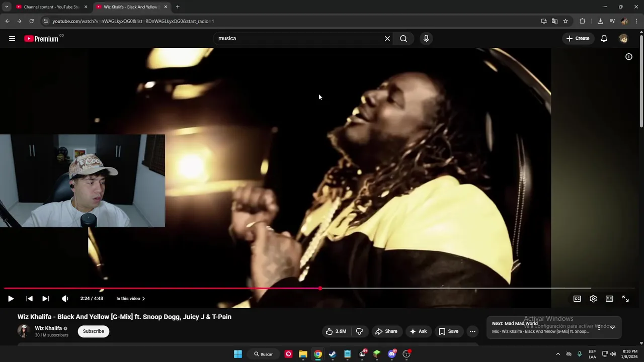Open the Windows Start menu
Image resolution: width=644 pixels, height=362 pixels.
(238, 354)
